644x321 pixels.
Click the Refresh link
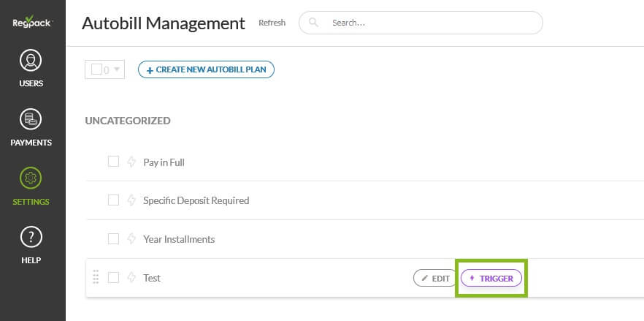(272, 23)
